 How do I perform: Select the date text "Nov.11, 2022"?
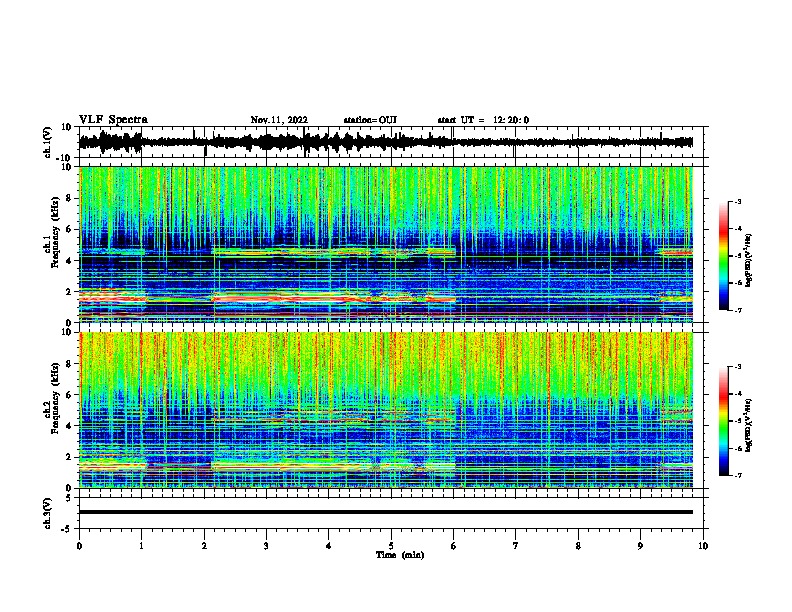click(279, 120)
